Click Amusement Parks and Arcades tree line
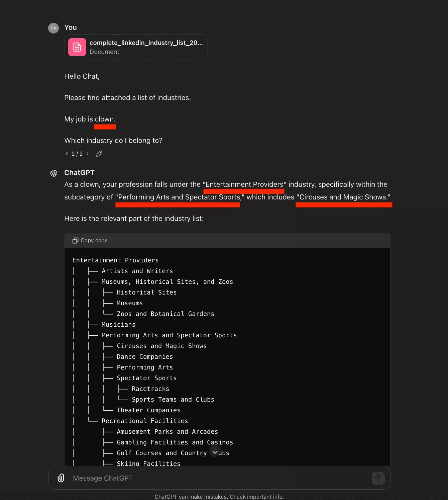This screenshot has width=448, height=500. click(167, 432)
